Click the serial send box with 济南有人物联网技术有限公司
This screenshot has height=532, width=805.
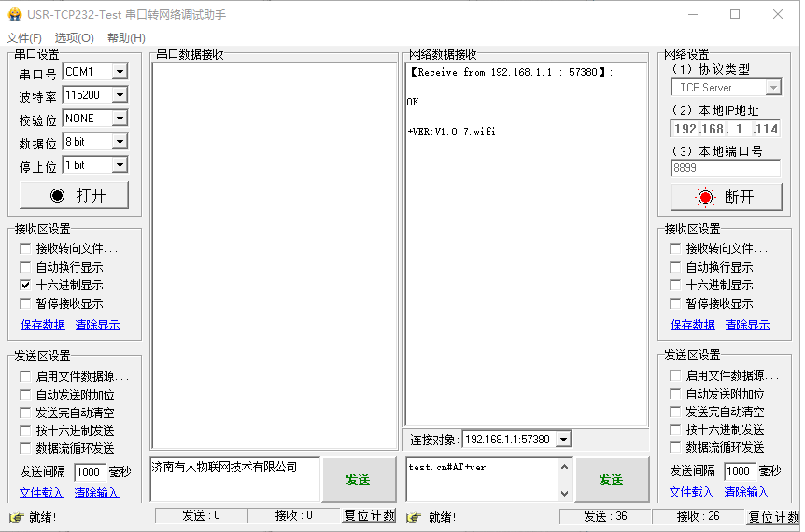pos(235,480)
